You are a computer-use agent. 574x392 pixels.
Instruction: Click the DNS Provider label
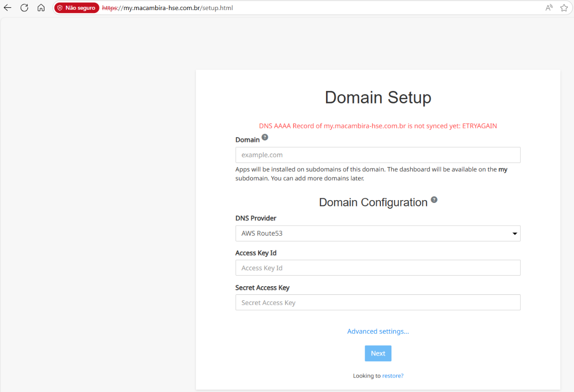pyautogui.click(x=256, y=218)
